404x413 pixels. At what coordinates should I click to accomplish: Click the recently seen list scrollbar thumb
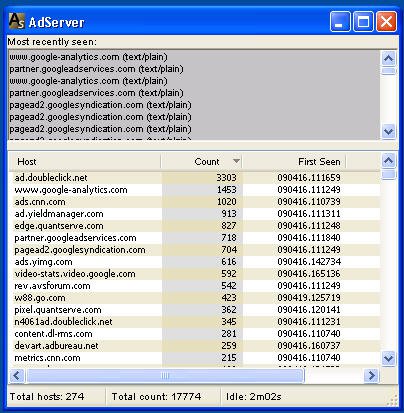(x=388, y=71)
